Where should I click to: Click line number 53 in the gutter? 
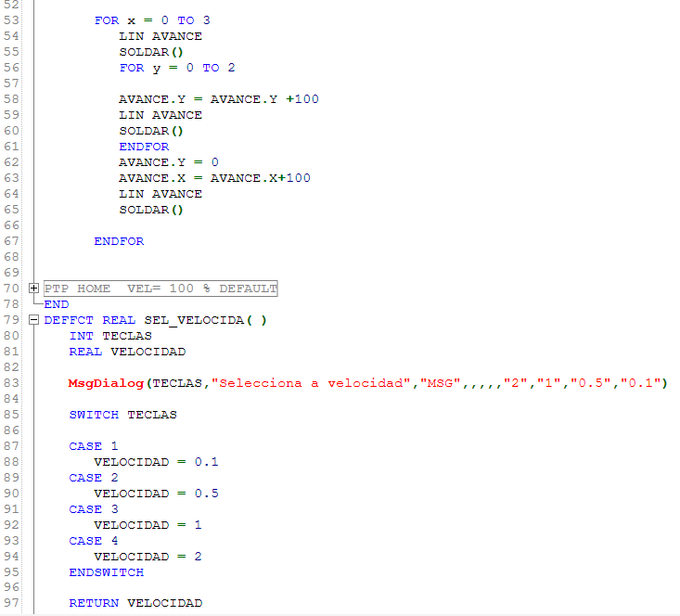(11, 20)
